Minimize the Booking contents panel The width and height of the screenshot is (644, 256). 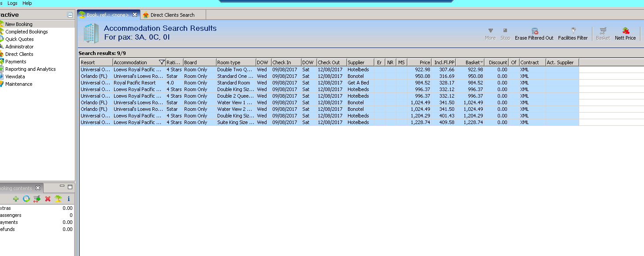tap(62, 187)
